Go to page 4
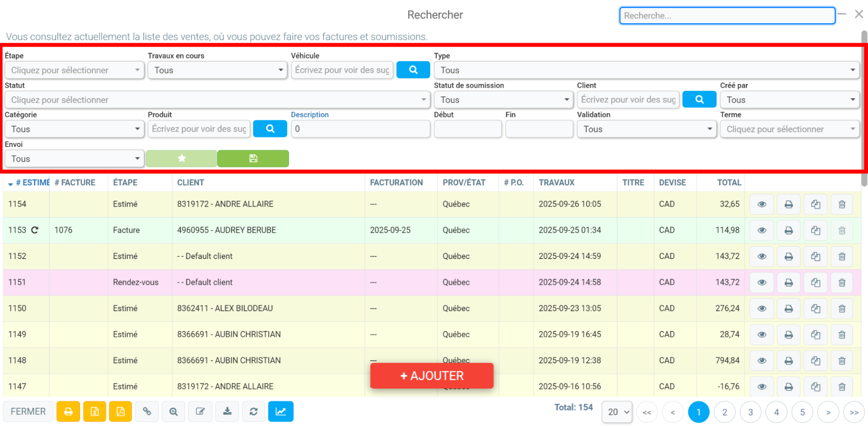Image resolution: width=868 pixels, height=426 pixels. pos(776,412)
